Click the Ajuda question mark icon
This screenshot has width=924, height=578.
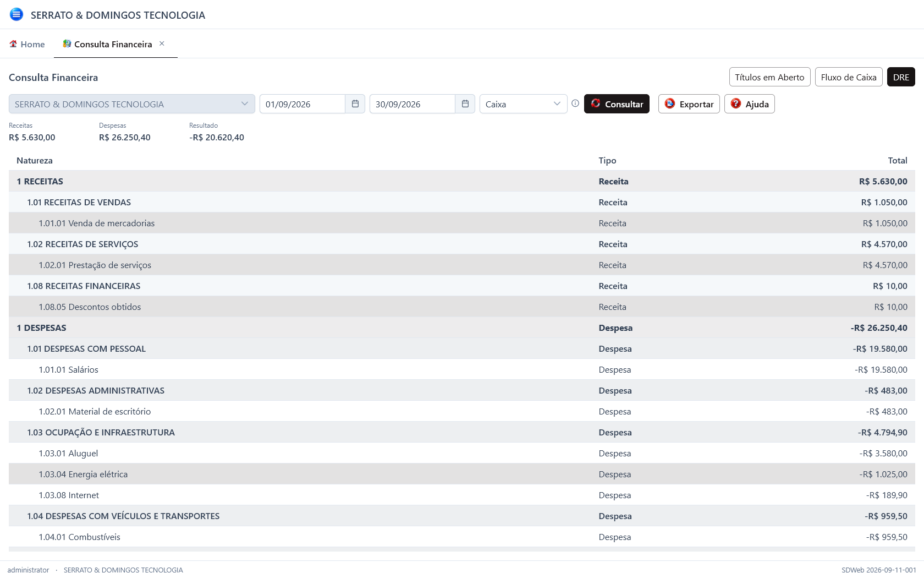(736, 103)
